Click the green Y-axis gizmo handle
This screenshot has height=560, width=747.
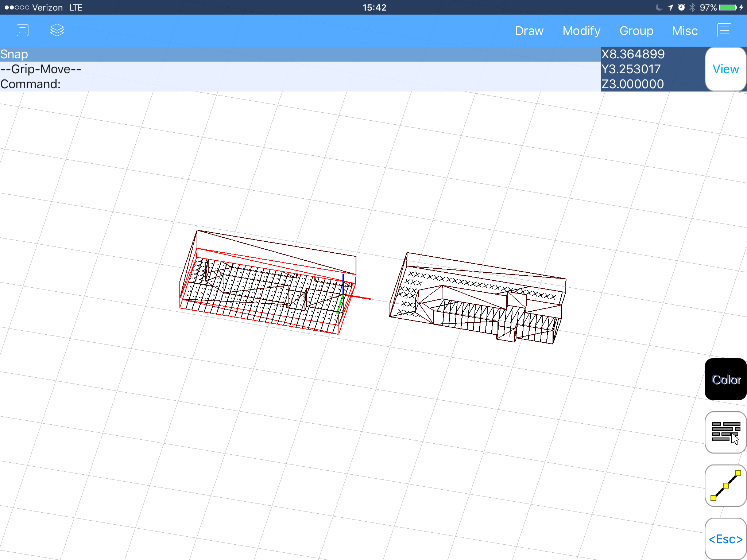[340, 305]
